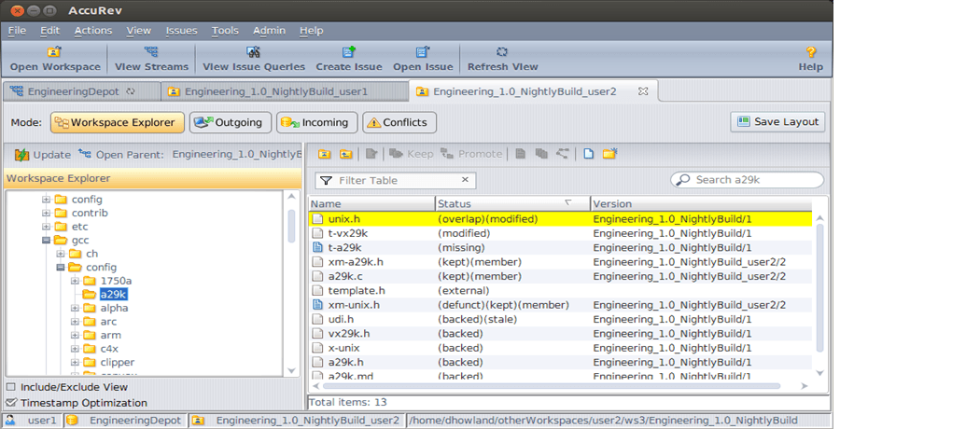Expand the alpha folder
Viewport: 980px width, 429px height.
tap(75, 309)
